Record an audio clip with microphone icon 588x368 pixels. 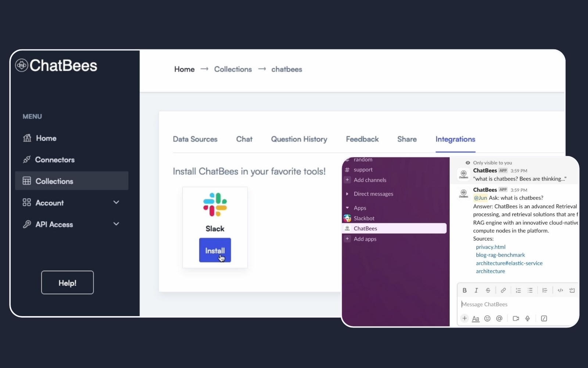527,318
